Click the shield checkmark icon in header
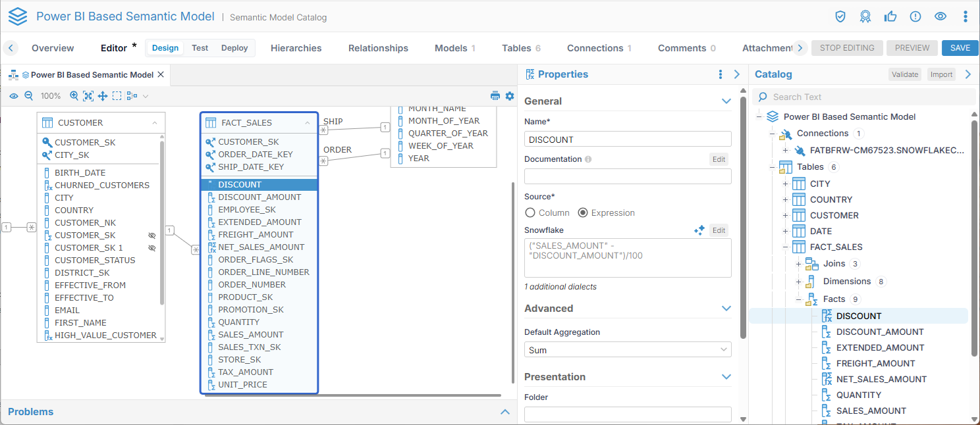The height and width of the screenshot is (425, 980). pos(840,16)
